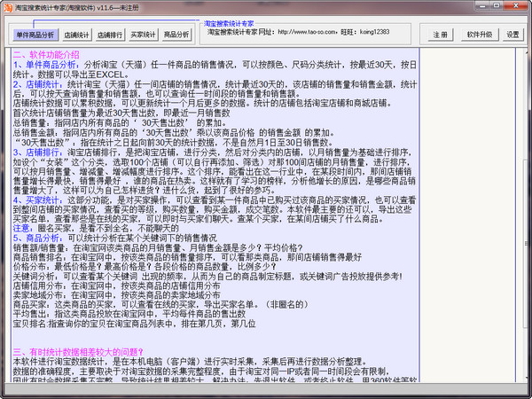Click the 三、有时统计数据相差较大的问题 heading
The height and width of the screenshot is (399, 532).
[x=78, y=352]
